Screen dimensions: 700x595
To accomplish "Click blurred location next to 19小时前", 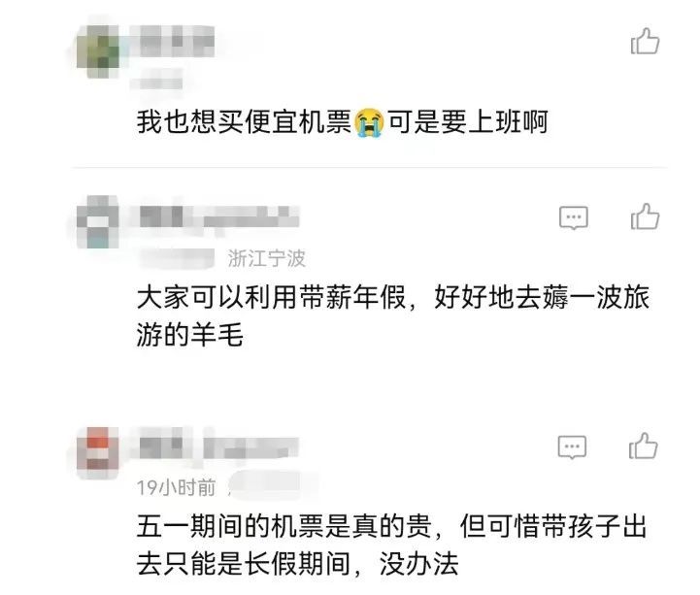I will click(x=273, y=486).
